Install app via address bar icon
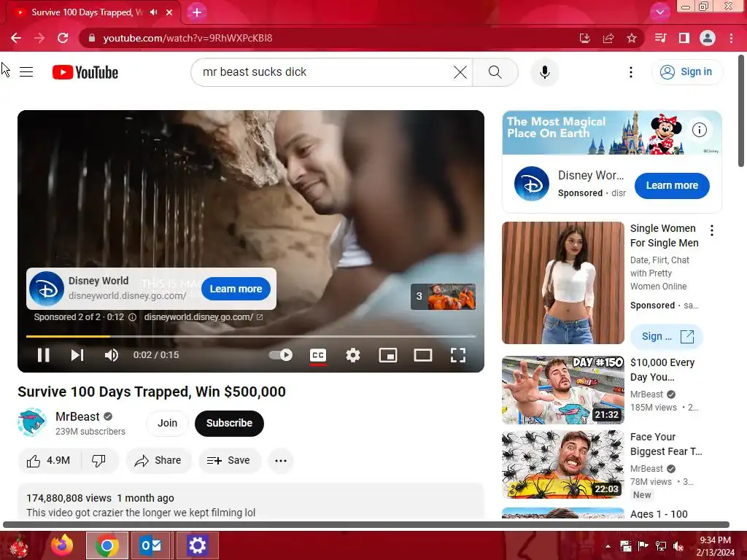747x560 pixels. 585,38
